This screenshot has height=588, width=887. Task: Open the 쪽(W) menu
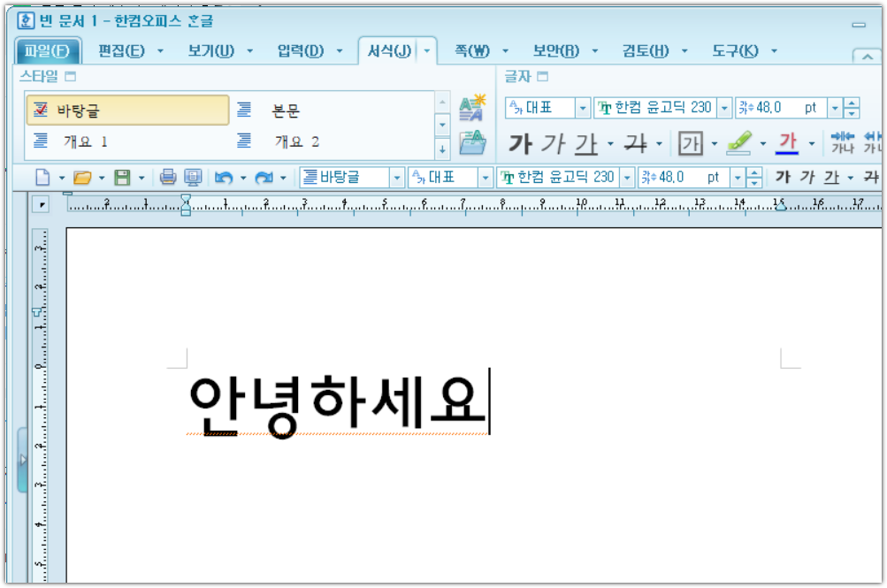pos(471,51)
